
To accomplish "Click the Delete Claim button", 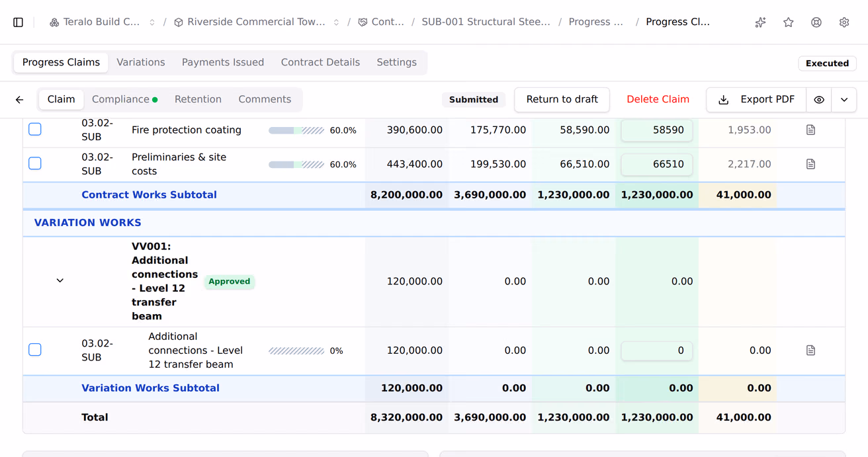I will (x=658, y=100).
